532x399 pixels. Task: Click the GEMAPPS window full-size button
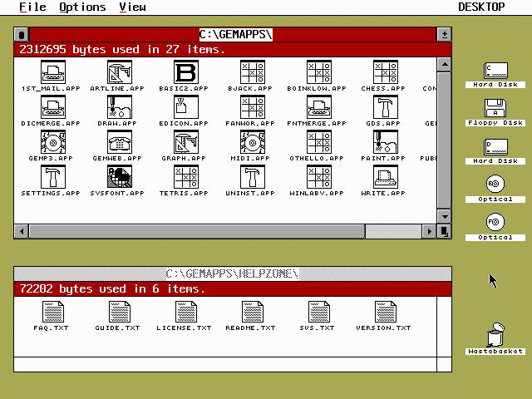(445, 34)
